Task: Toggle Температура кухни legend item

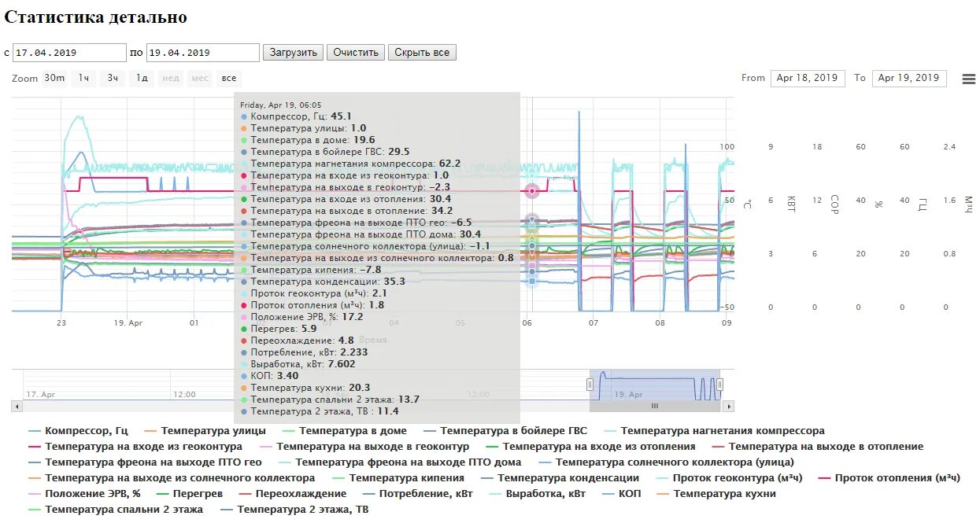Action: pos(716,494)
